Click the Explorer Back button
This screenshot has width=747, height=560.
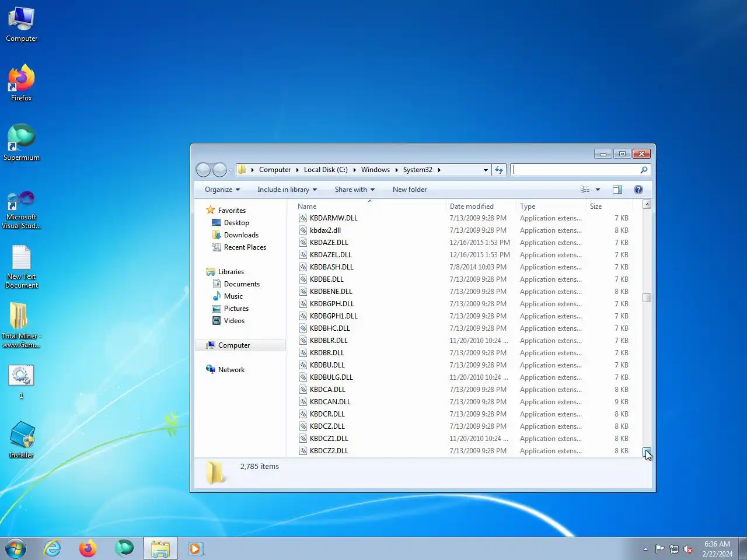(203, 170)
